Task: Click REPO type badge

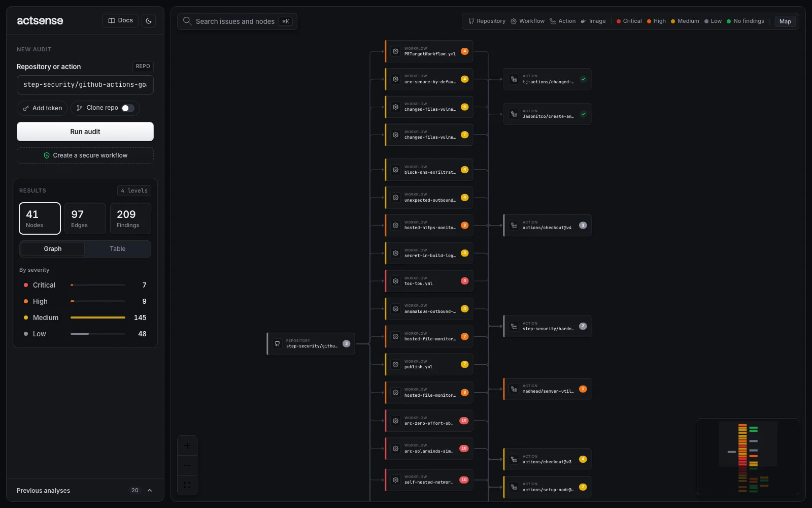Action: 143,67
